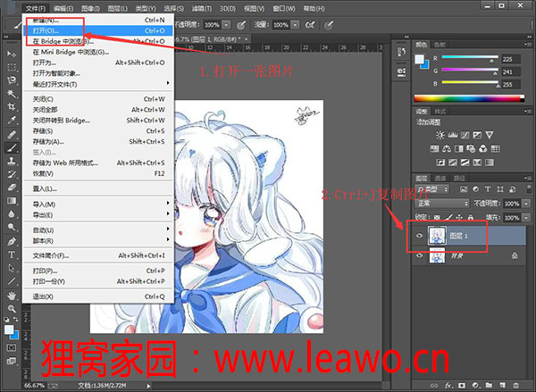Hide the 背景 layer via its eye icon
Screen dimensions: 536x392
pyautogui.click(x=420, y=255)
